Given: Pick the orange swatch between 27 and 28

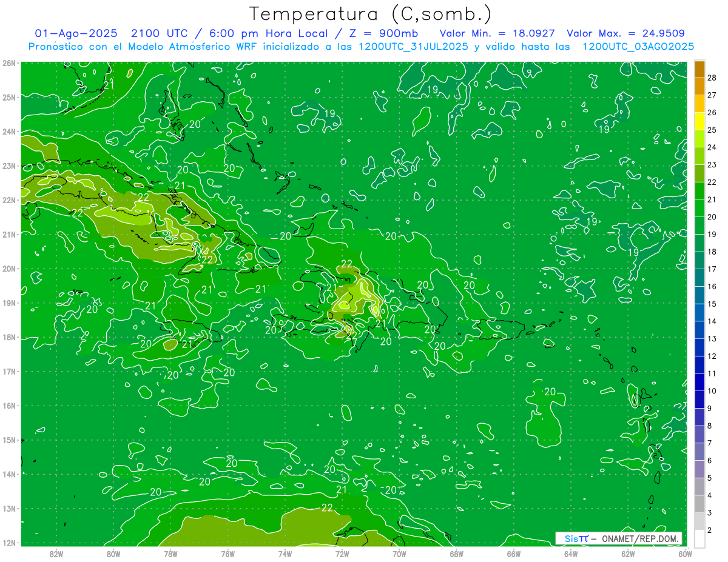Looking at the screenshot, I should [699, 86].
